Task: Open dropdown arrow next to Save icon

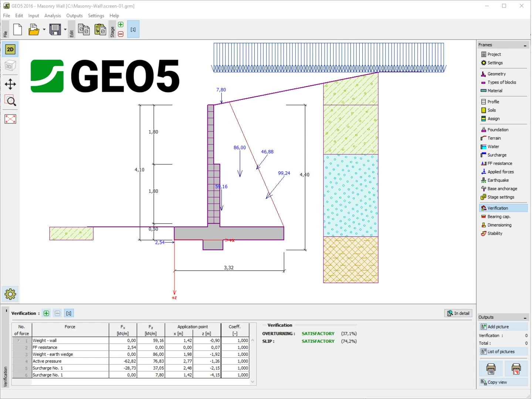Action: (x=65, y=30)
